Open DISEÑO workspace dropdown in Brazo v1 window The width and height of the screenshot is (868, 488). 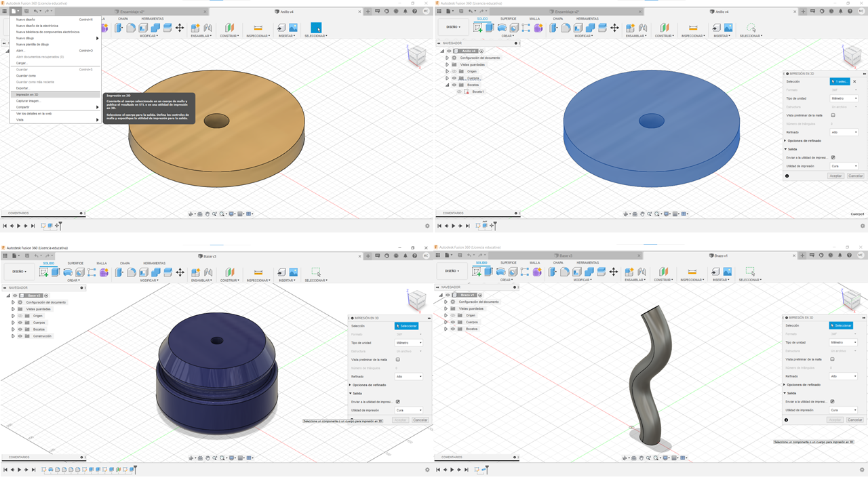point(451,271)
